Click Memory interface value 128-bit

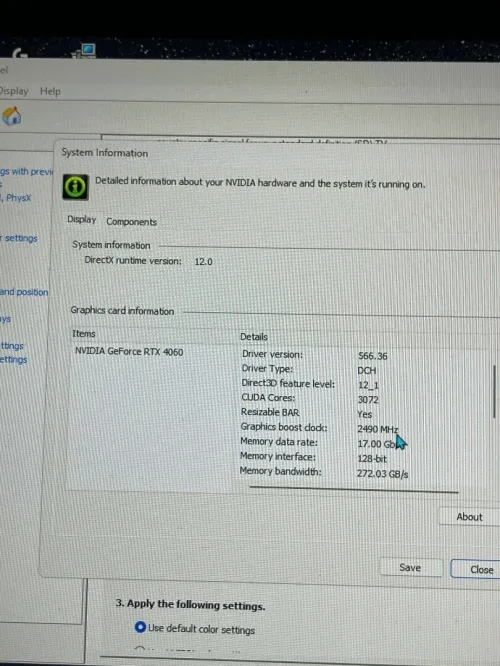tap(372, 459)
